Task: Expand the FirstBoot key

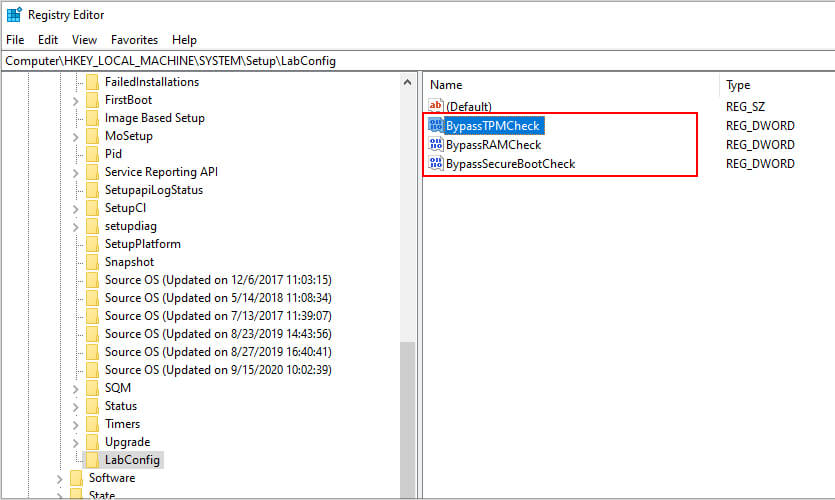Action: coord(76,101)
